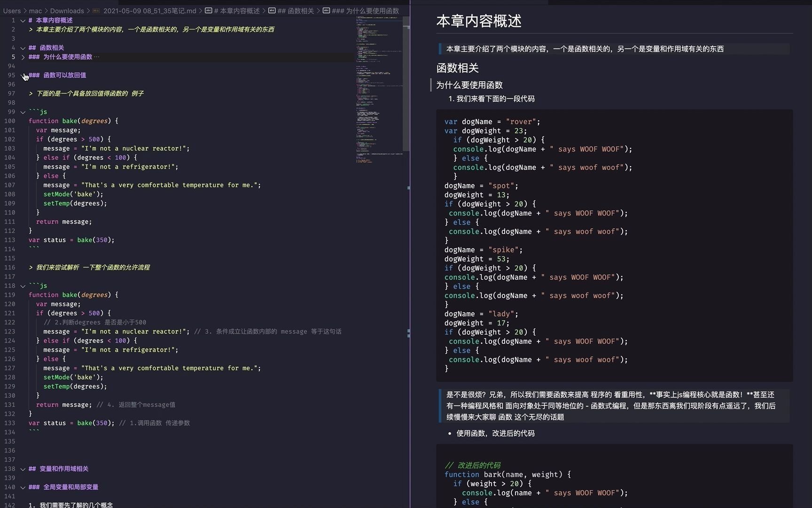The height and width of the screenshot is (508, 812).
Task: Collapse the ## 变量和作用域相关 section on line 138
Action: [x=23, y=469]
